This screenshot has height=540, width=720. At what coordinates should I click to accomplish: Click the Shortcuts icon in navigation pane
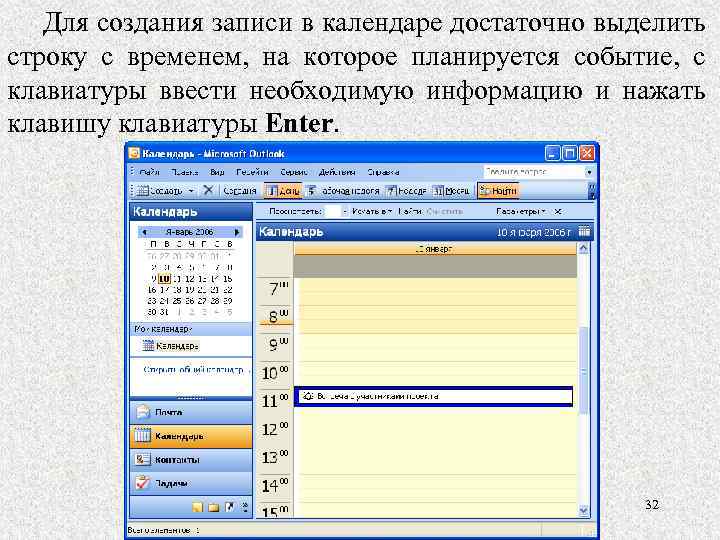click(x=230, y=507)
